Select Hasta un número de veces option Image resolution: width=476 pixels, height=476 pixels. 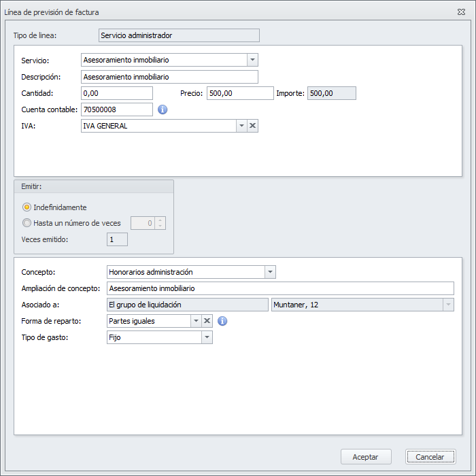pos(27,223)
